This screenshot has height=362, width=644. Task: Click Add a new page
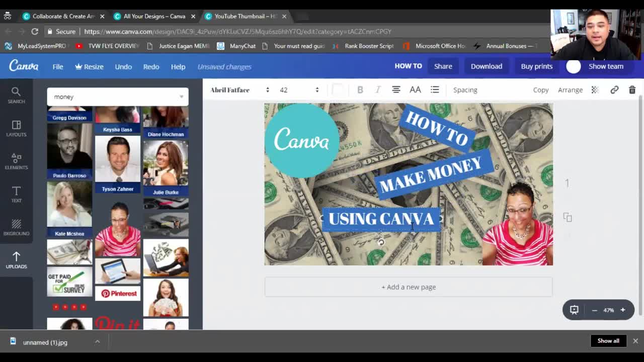click(x=409, y=287)
